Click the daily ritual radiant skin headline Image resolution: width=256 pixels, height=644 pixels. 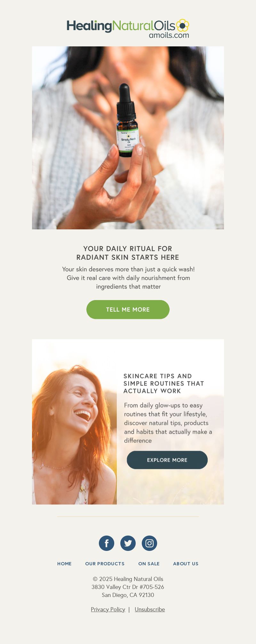(x=128, y=253)
